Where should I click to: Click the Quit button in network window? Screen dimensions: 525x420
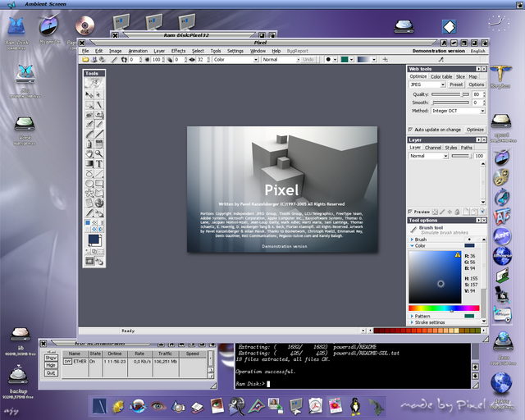tap(51, 373)
